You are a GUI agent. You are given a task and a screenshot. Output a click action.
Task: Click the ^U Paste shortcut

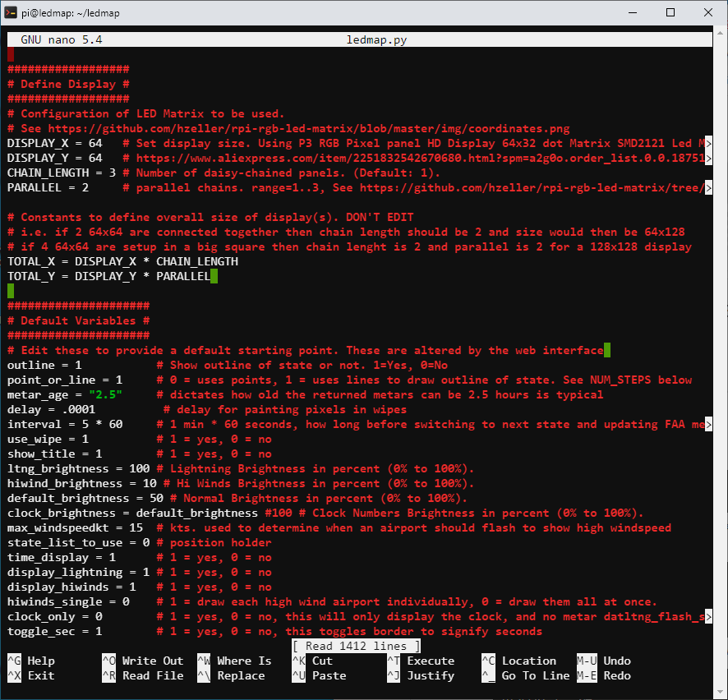click(319, 675)
